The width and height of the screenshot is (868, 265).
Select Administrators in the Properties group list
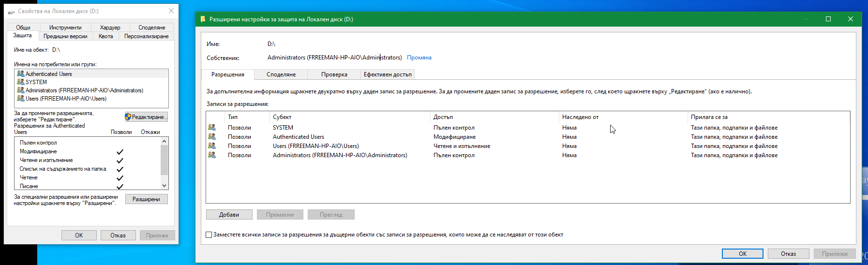91,90
